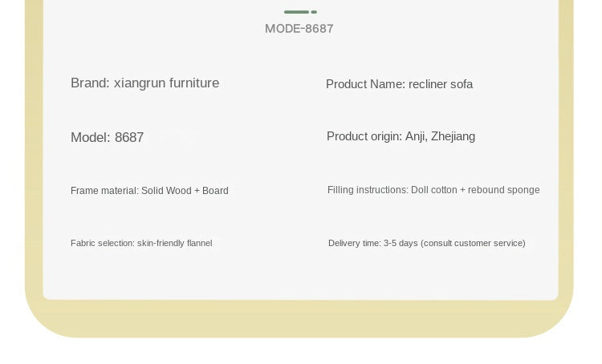Select the "Solid Wood + Board" text
Viewport: 602px width, 364px height.
click(185, 191)
